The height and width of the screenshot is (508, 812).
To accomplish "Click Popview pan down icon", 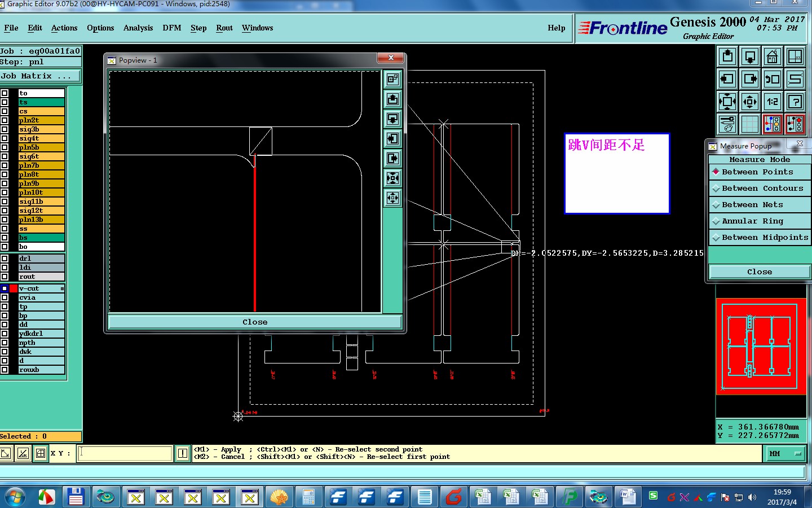I will pyautogui.click(x=393, y=119).
